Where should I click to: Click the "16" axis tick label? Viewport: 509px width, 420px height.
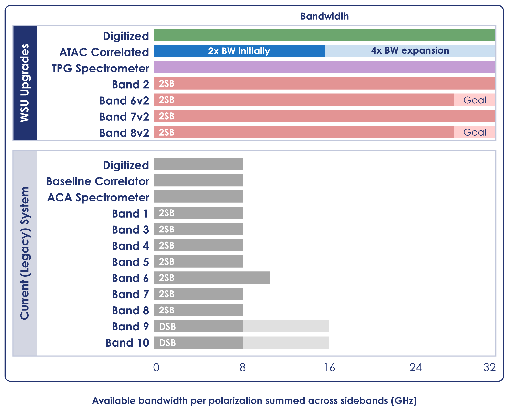pos(329,368)
